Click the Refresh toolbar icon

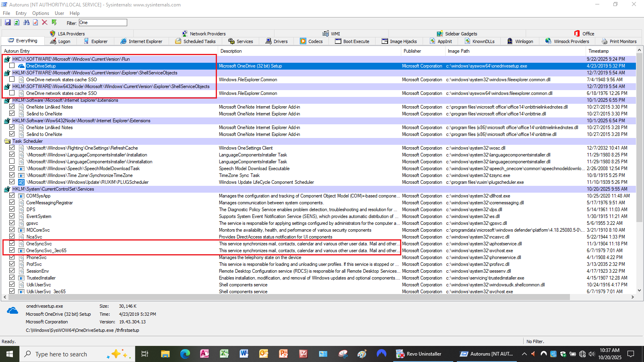pos(17,23)
